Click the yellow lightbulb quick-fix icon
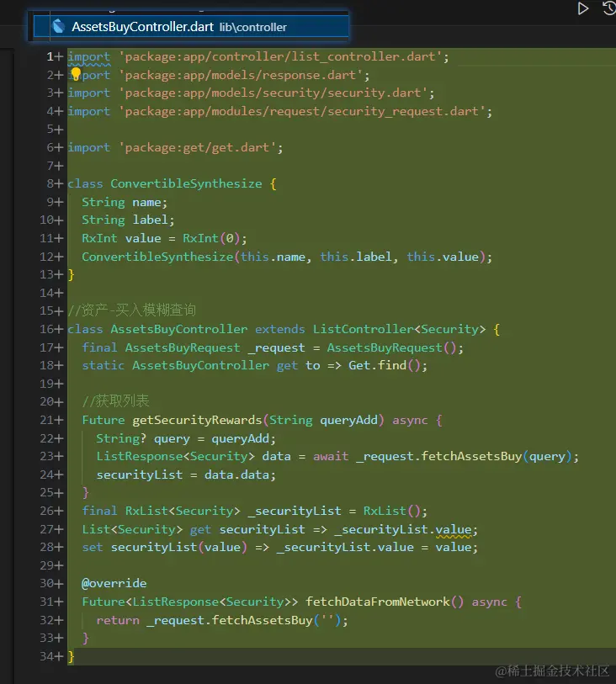This screenshot has height=684, width=616. 76,73
